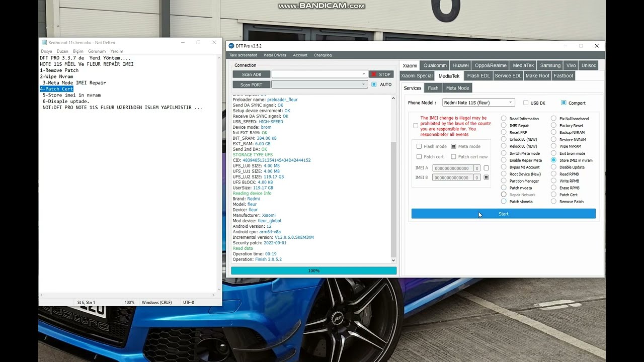Open the Phone Model dropdown

click(478, 103)
